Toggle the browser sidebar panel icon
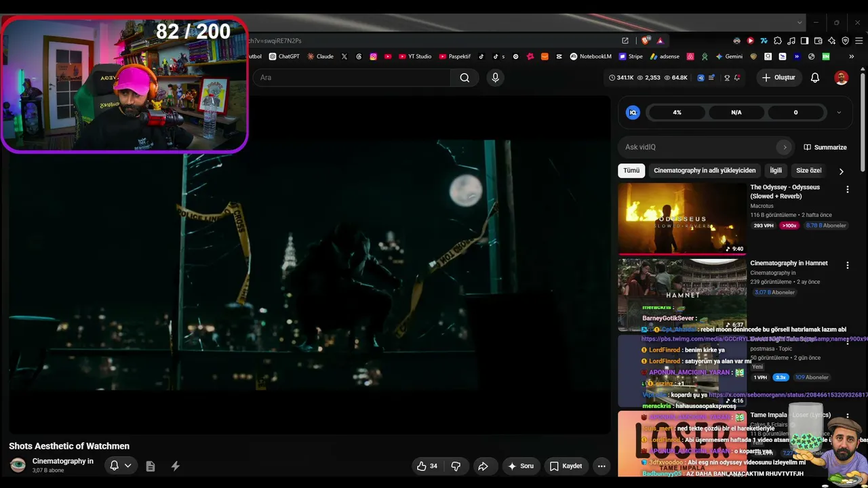This screenshot has height=488, width=868. [804, 41]
